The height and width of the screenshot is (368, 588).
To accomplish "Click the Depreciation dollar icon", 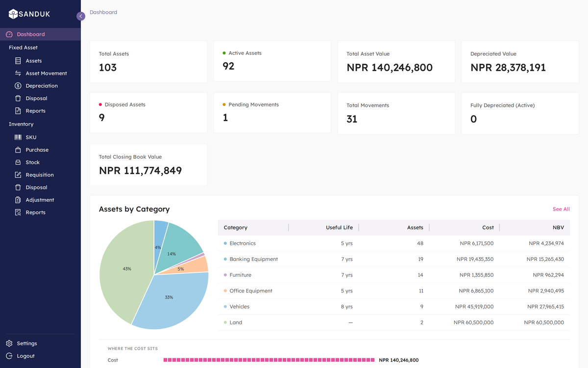I will (x=18, y=86).
